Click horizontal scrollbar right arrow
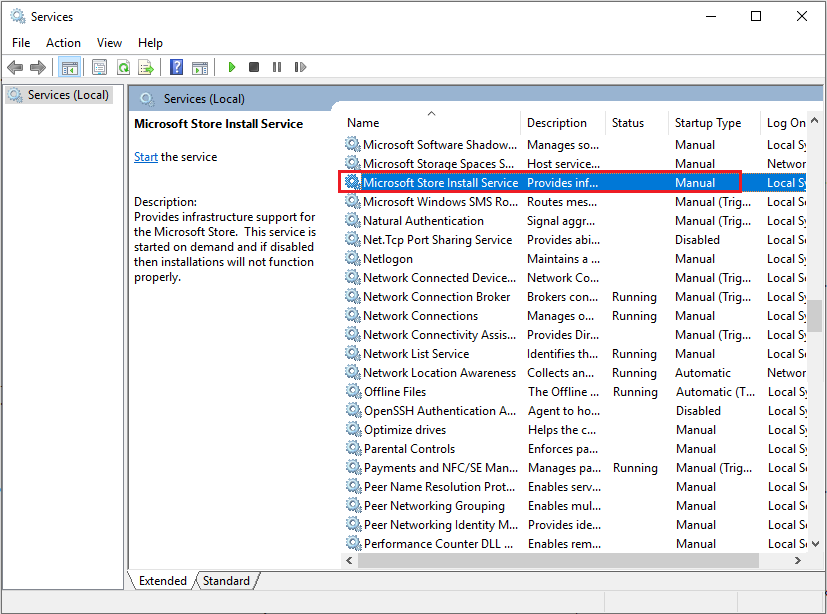 click(x=798, y=560)
